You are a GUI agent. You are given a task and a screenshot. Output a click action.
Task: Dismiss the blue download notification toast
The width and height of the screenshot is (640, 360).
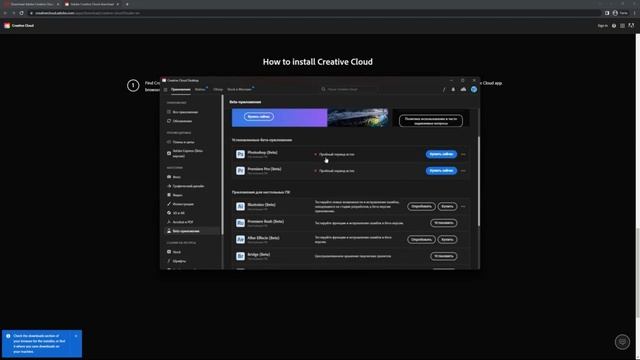click(x=76, y=336)
